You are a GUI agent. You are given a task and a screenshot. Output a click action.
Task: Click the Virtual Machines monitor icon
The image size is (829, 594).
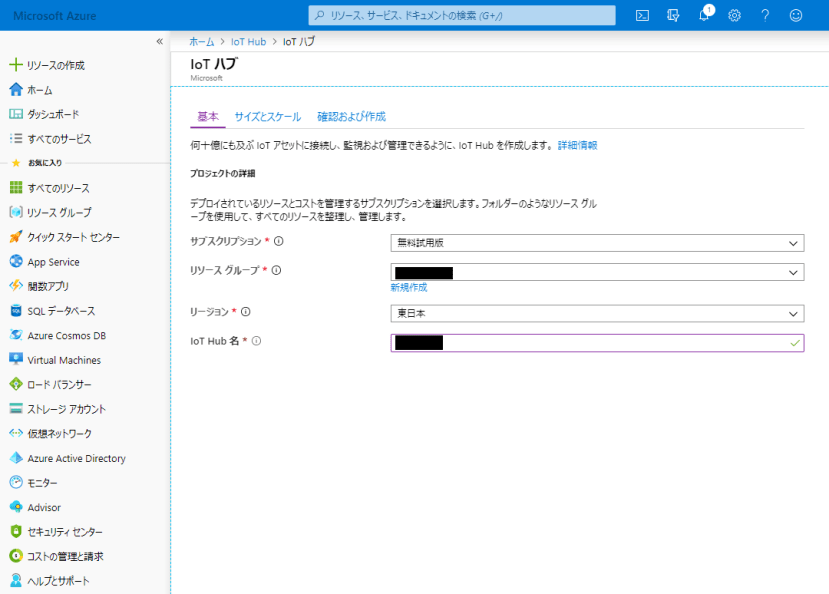click(x=16, y=359)
